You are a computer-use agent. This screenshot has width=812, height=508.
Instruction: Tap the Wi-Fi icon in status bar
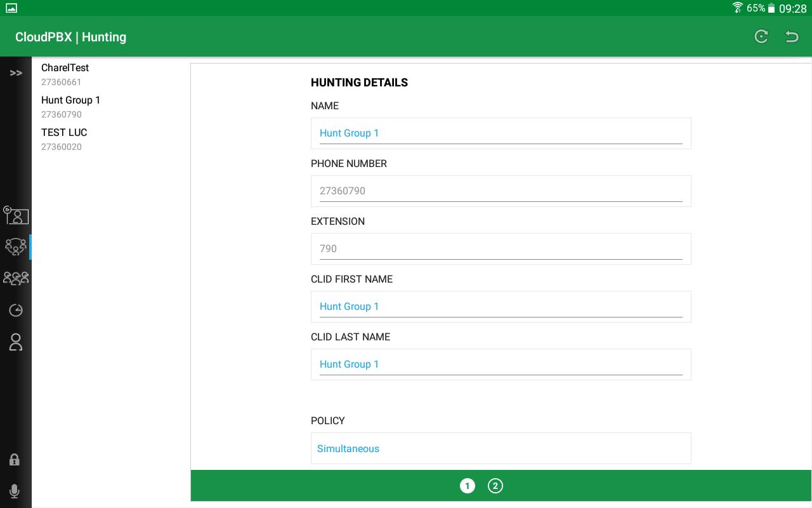(737, 8)
